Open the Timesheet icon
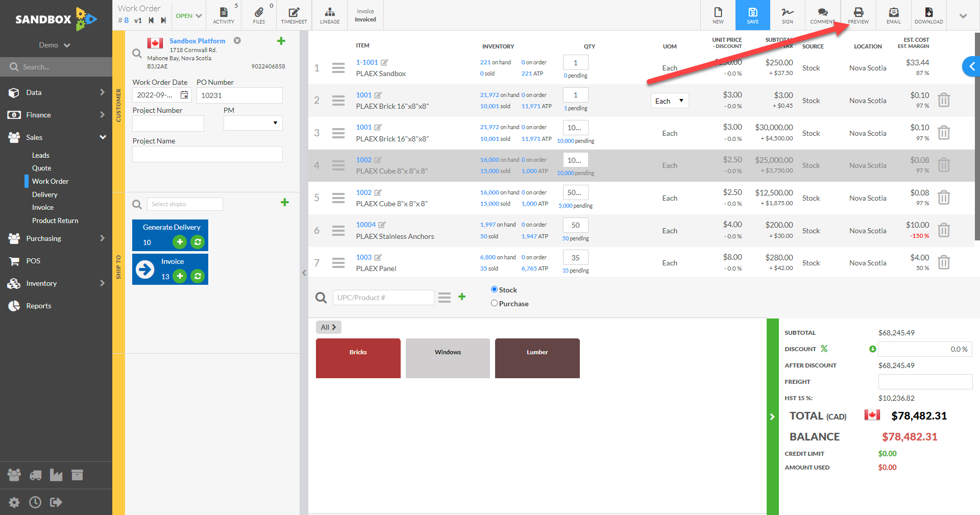Viewport: 980px width, 515px height. [294, 15]
